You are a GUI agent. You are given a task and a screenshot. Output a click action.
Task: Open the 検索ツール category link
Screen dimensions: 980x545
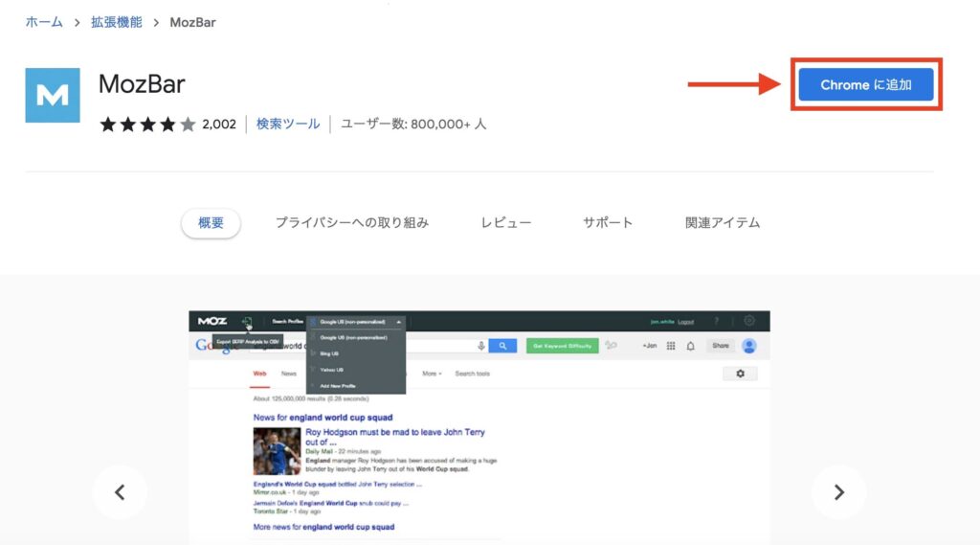click(x=288, y=124)
